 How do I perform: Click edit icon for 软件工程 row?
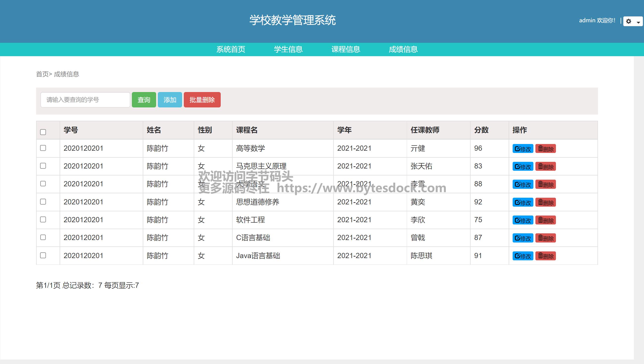(517, 220)
